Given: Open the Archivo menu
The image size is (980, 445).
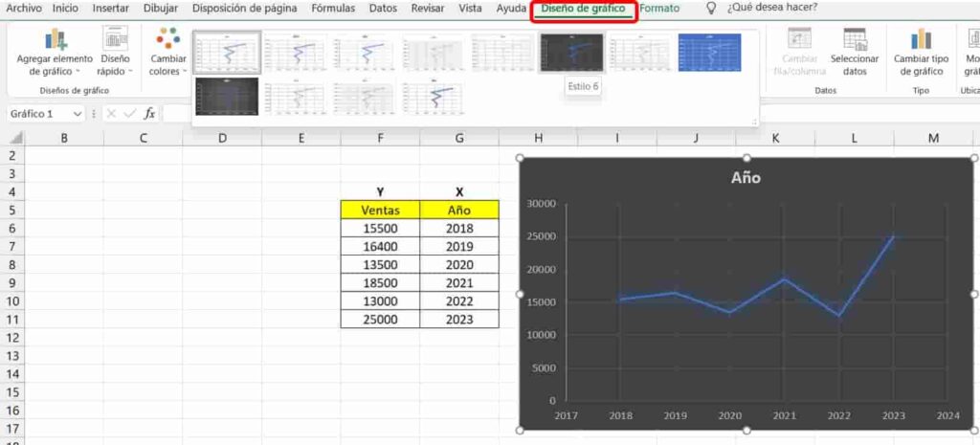Looking at the screenshot, I should coord(24,8).
